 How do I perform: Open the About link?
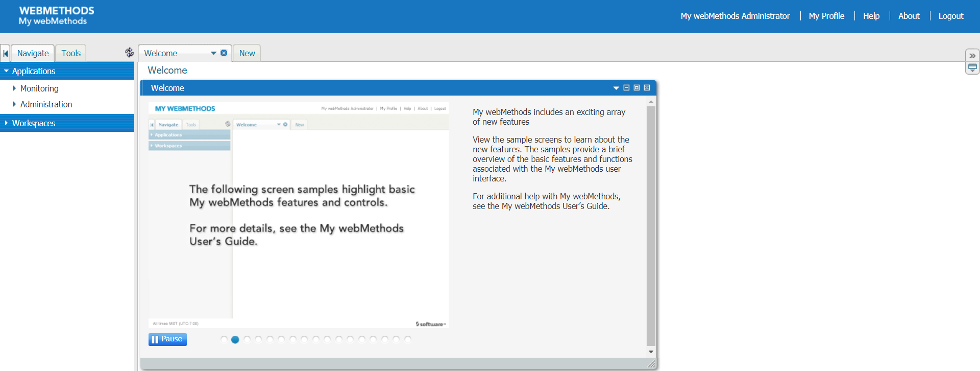tap(909, 16)
